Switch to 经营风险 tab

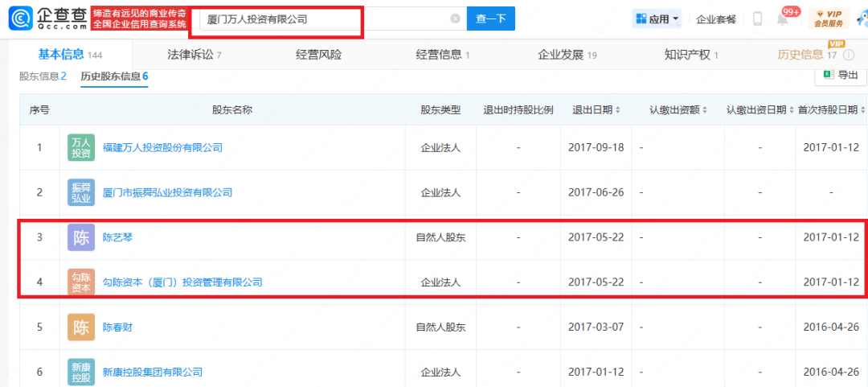tap(318, 55)
